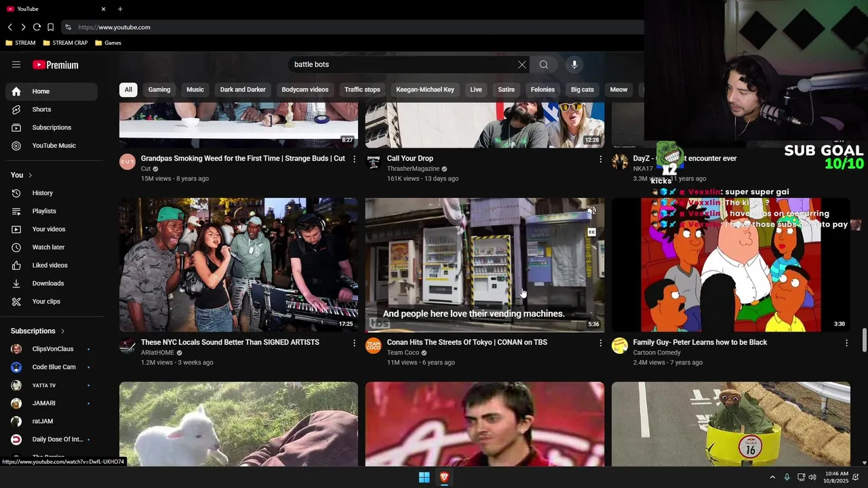Open Your clips
The width and height of the screenshot is (868, 488).
click(x=52, y=302)
